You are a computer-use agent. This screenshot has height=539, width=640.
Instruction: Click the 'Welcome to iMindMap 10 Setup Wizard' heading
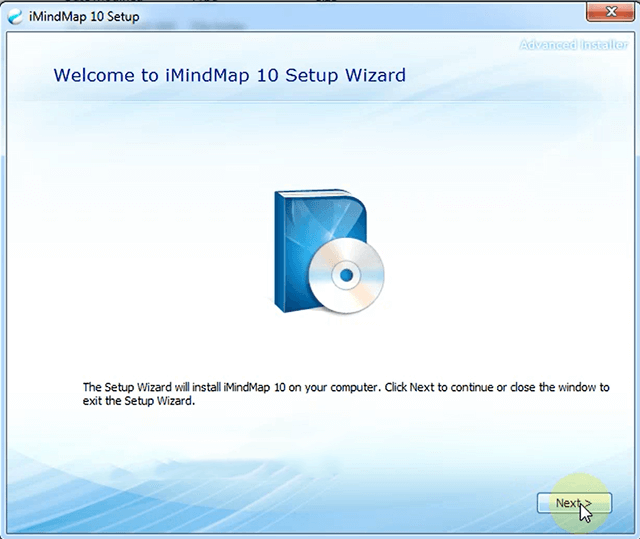click(229, 75)
